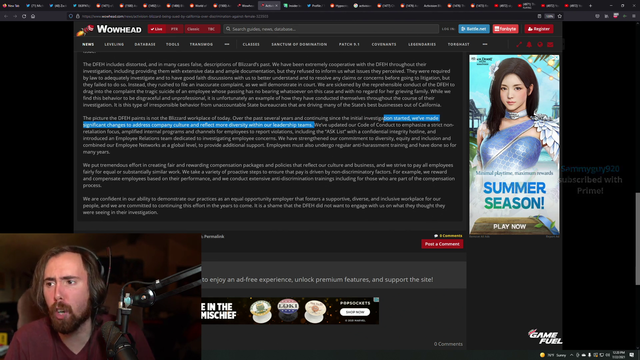Click the 0 Comments header text

[448, 344]
